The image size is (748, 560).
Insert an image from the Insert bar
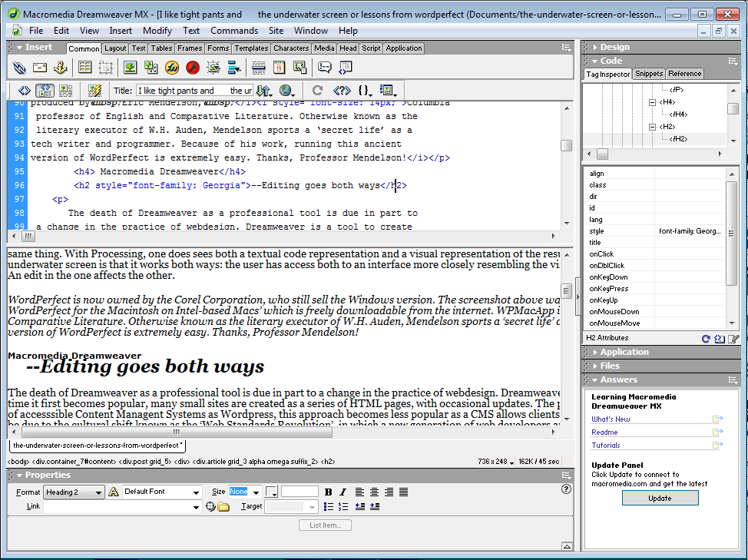pyautogui.click(x=131, y=68)
